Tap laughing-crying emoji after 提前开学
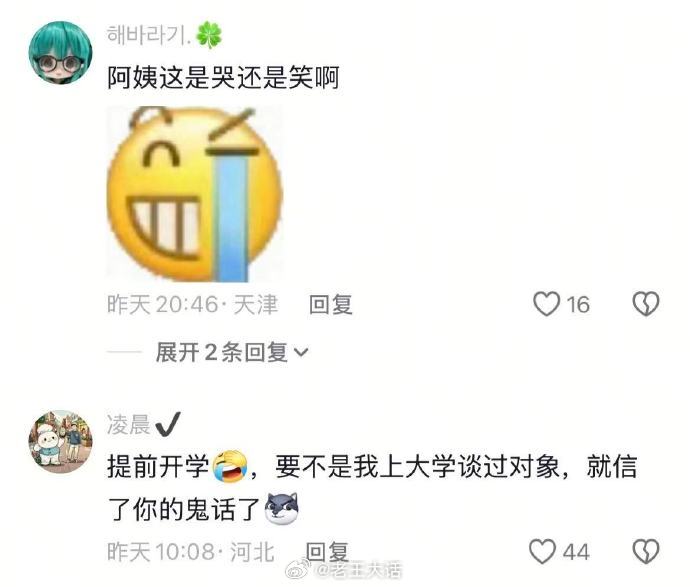This screenshot has width=690, height=587. (230, 466)
